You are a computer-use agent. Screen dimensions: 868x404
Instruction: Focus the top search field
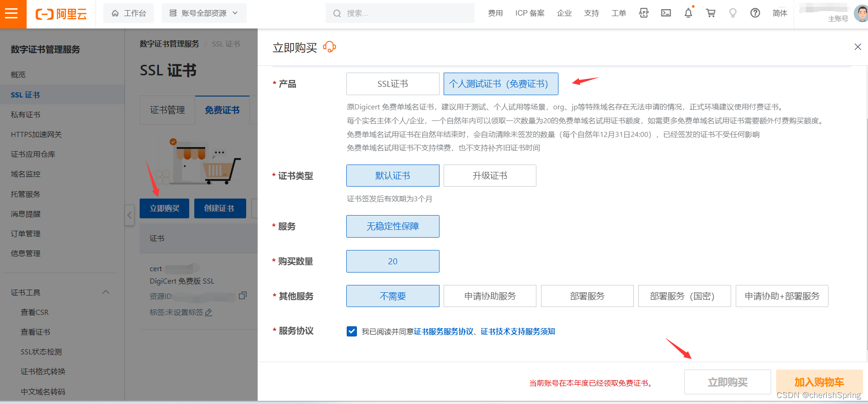coord(400,13)
